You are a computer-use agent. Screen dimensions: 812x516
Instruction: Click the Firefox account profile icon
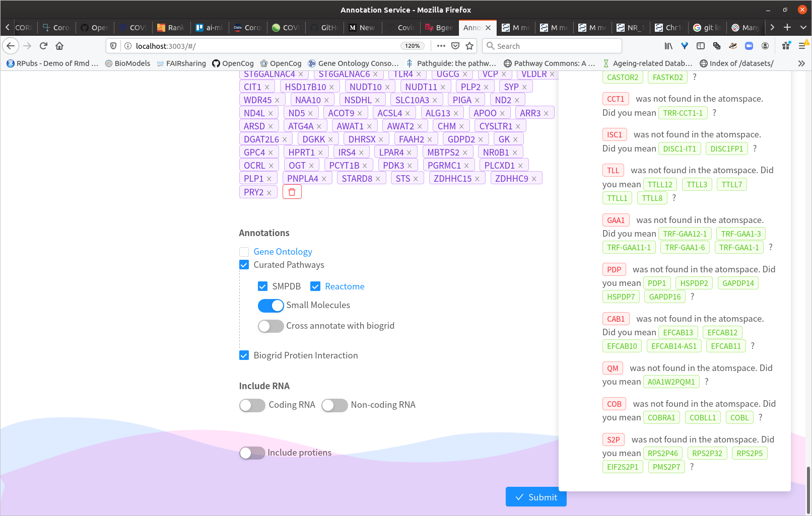(765, 46)
